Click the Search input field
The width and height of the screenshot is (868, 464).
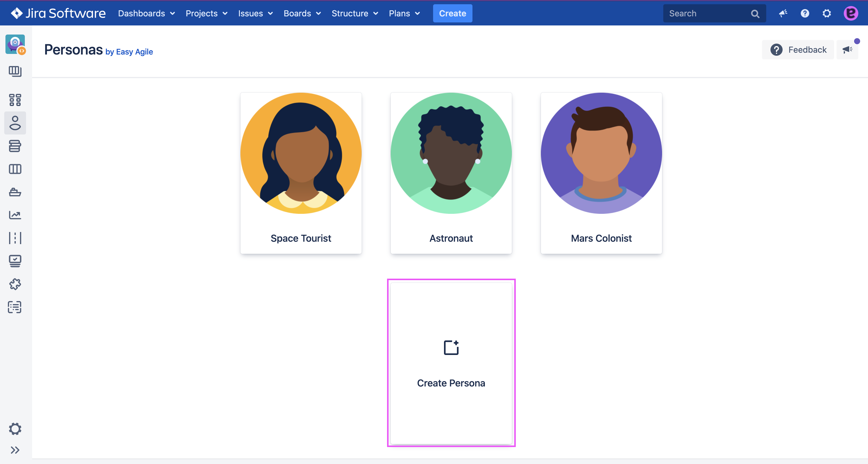point(707,14)
